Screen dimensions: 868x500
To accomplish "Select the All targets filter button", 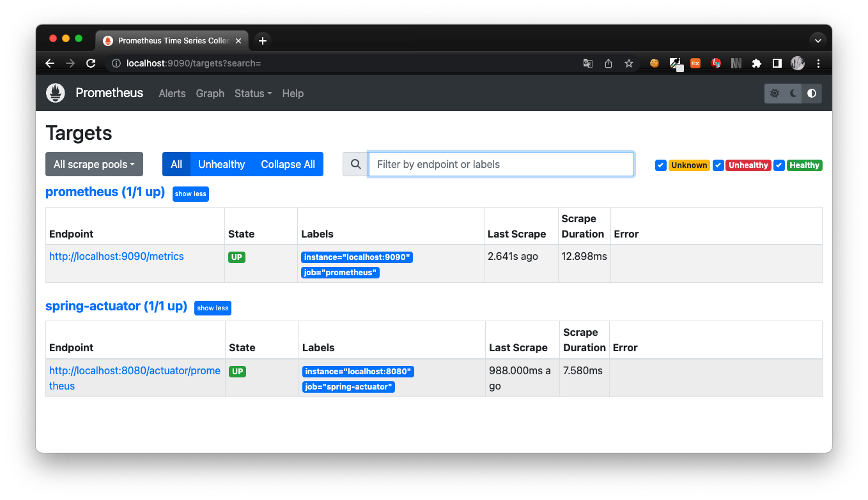I will click(176, 164).
